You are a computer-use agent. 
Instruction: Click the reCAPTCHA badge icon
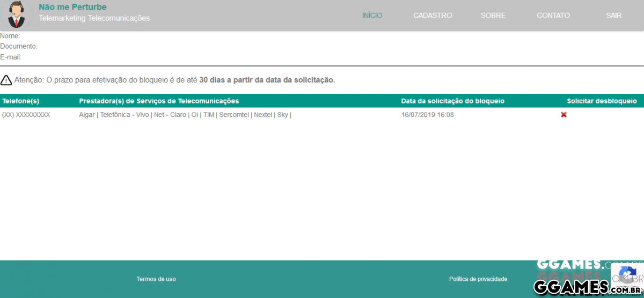[x=627, y=277]
